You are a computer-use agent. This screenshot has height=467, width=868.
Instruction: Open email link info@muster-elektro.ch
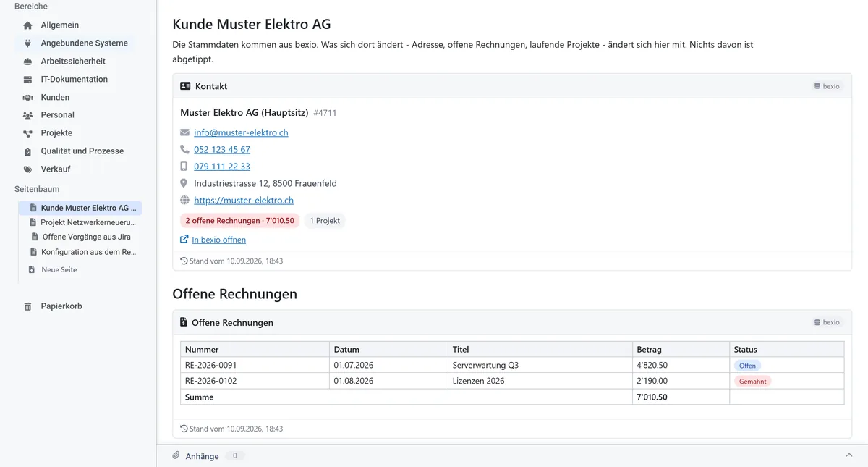point(241,133)
